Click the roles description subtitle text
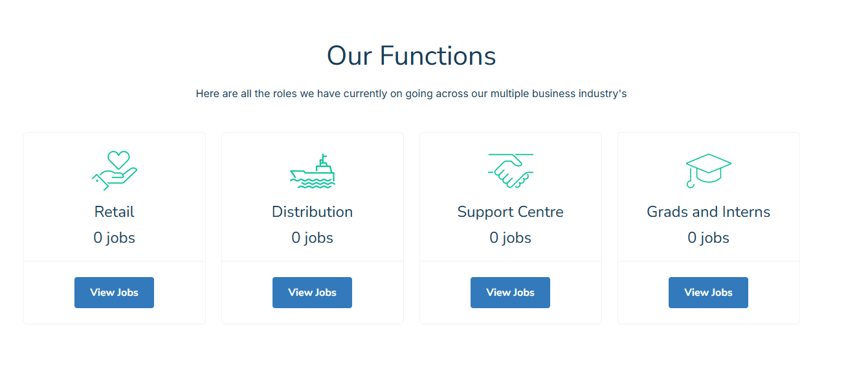 [x=412, y=94]
